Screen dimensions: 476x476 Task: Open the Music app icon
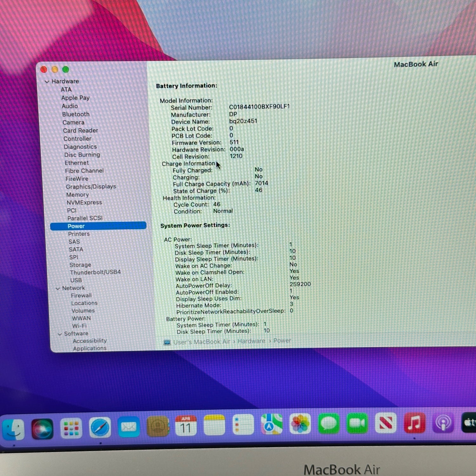click(414, 423)
